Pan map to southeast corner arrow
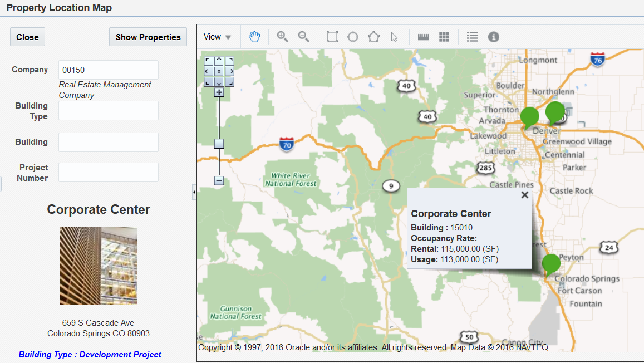Image resolution: width=644 pixels, height=363 pixels. pyautogui.click(x=229, y=82)
